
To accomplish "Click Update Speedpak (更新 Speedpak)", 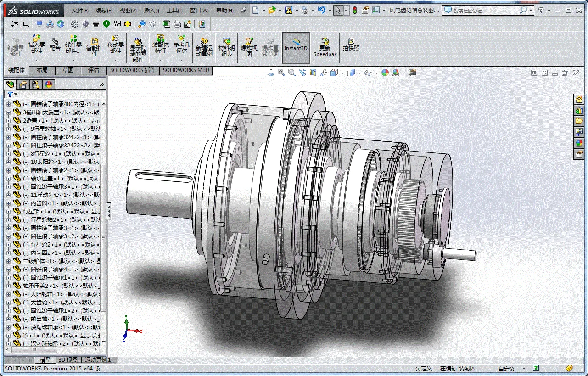I will point(325,47).
